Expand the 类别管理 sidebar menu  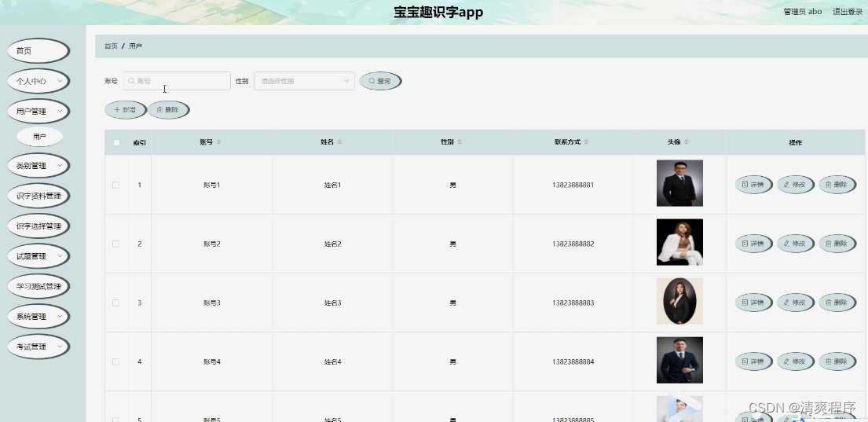click(x=38, y=166)
